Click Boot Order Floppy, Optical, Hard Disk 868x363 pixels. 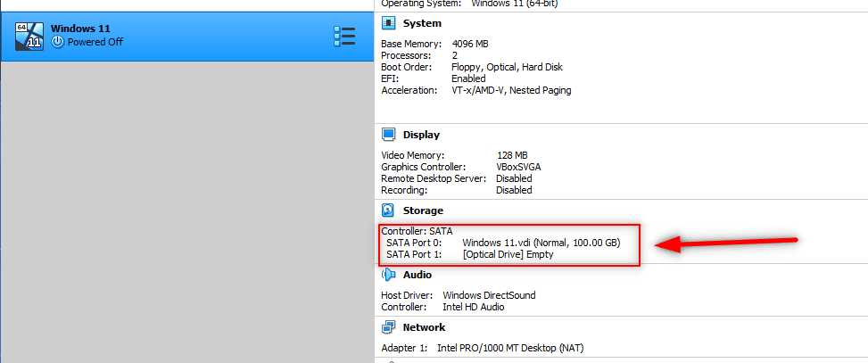click(507, 67)
